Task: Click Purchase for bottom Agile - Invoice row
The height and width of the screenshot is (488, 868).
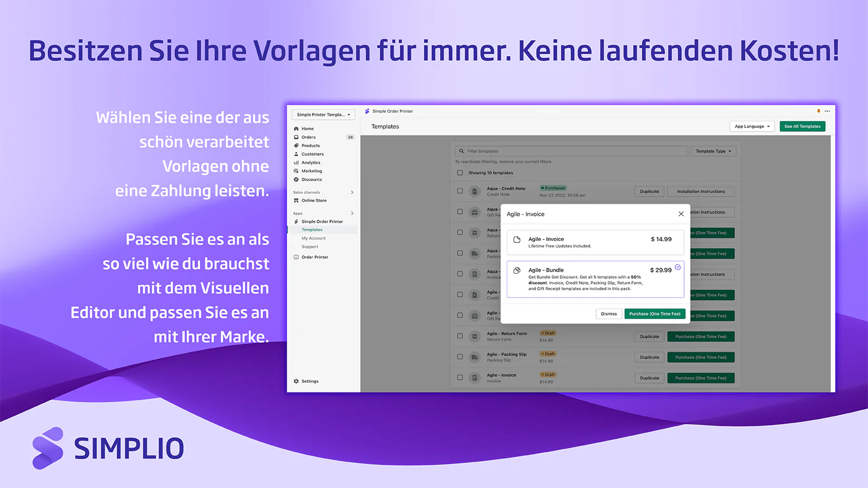Action: pyautogui.click(x=701, y=378)
